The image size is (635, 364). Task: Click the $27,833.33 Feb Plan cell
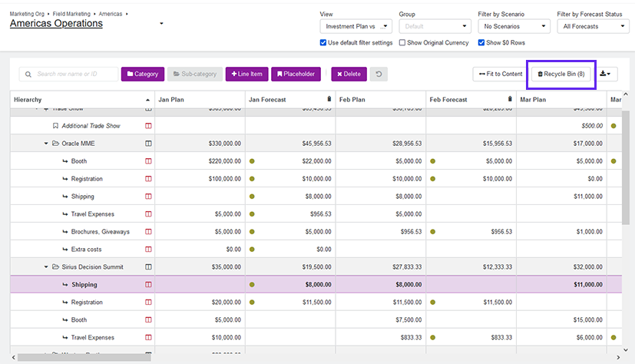[381, 266]
